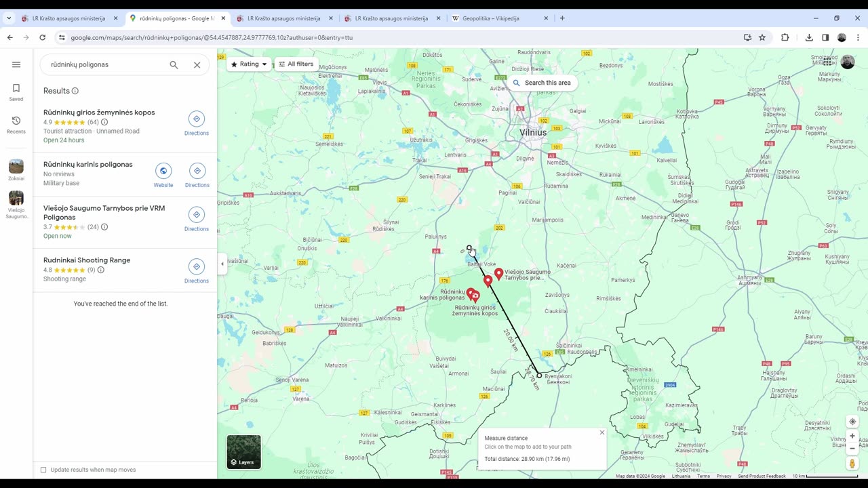Click the Rūdninkų girios žemyninės kopos camera pin
The width and height of the screenshot is (868, 488).
[475, 296]
